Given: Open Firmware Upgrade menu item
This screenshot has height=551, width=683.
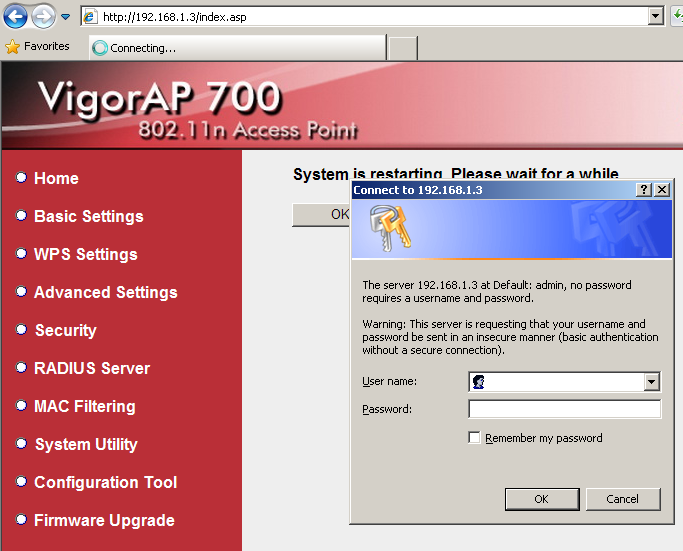Looking at the screenshot, I should click(105, 520).
